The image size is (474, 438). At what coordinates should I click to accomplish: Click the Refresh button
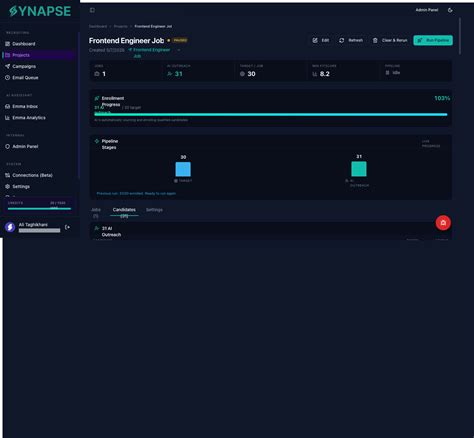[351, 40]
